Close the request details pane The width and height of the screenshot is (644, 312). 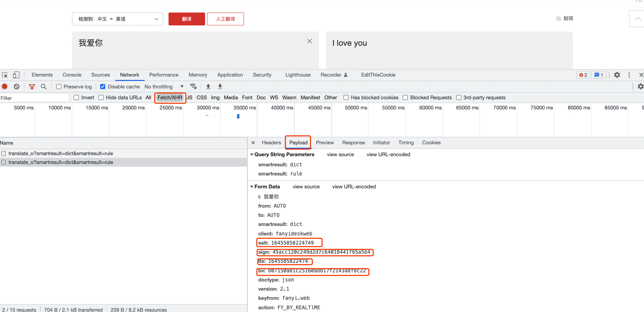[x=253, y=143]
